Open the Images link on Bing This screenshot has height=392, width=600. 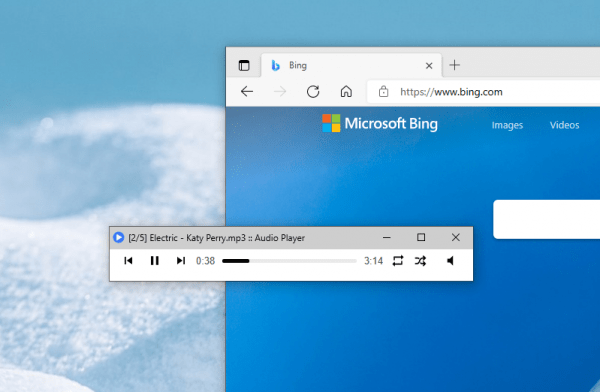point(507,125)
